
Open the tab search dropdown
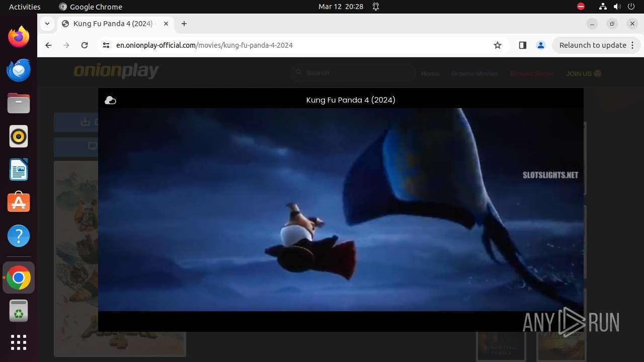[47, 24]
